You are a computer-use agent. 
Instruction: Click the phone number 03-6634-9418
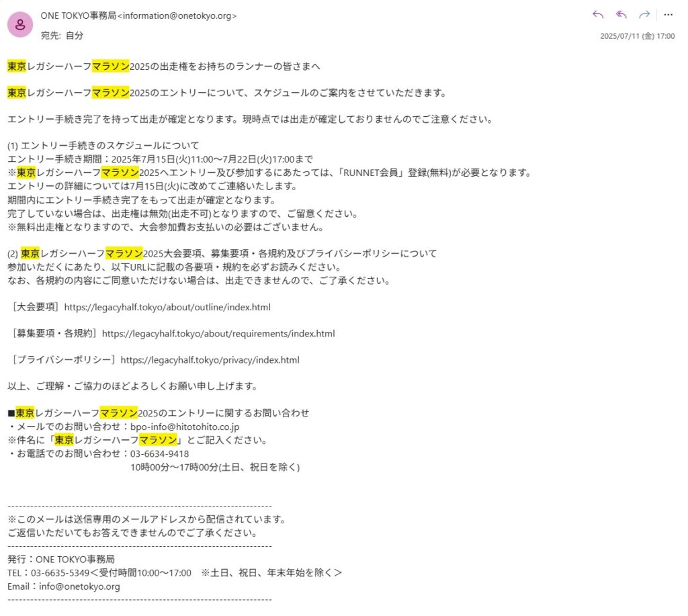pos(160,453)
